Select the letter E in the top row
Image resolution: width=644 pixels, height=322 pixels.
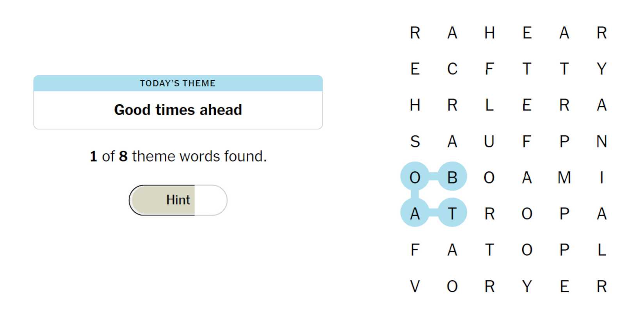[527, 33]
